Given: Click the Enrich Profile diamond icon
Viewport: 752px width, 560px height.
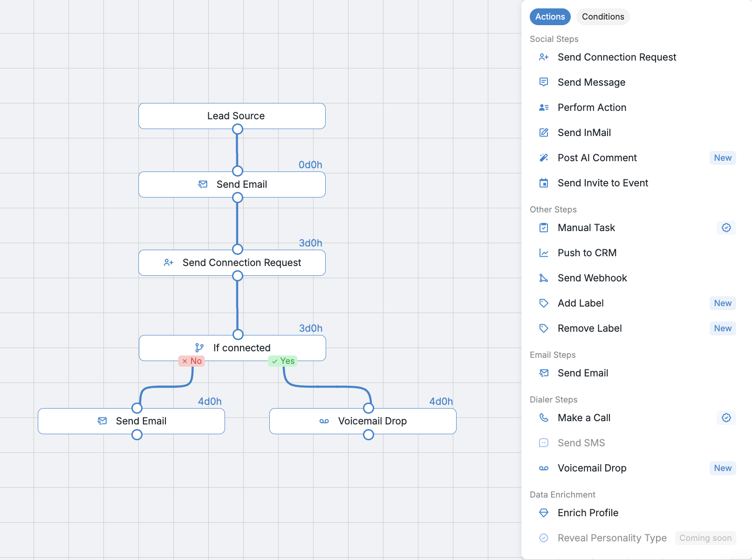Looking at the screenshot, I should pos(544,513).
